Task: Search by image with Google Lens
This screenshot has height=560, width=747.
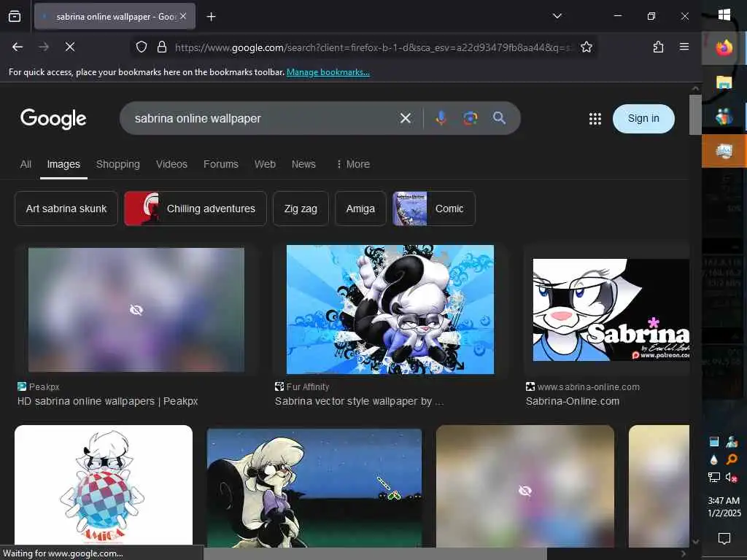Action: tap(471, 118)
